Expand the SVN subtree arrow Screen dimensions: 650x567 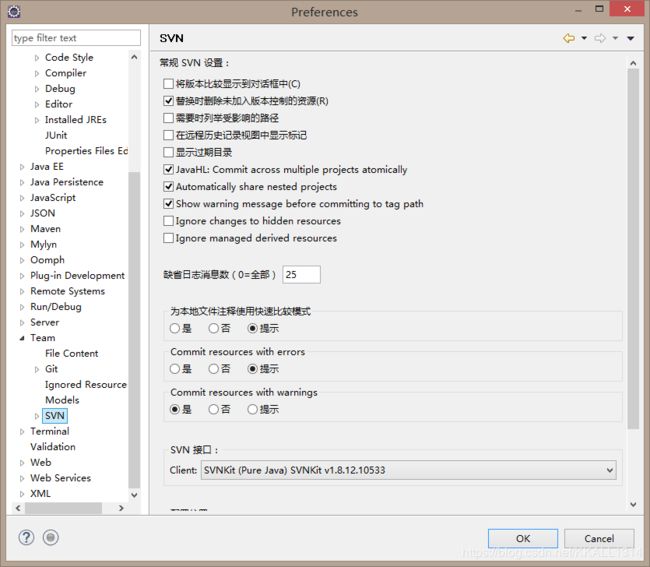pyautogui.click(x=37, y=416)
